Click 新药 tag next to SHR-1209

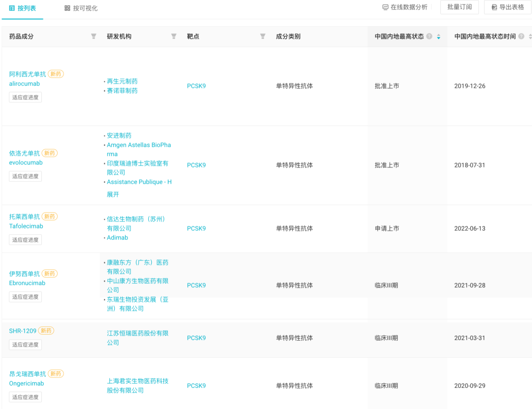tap(46, 331)
